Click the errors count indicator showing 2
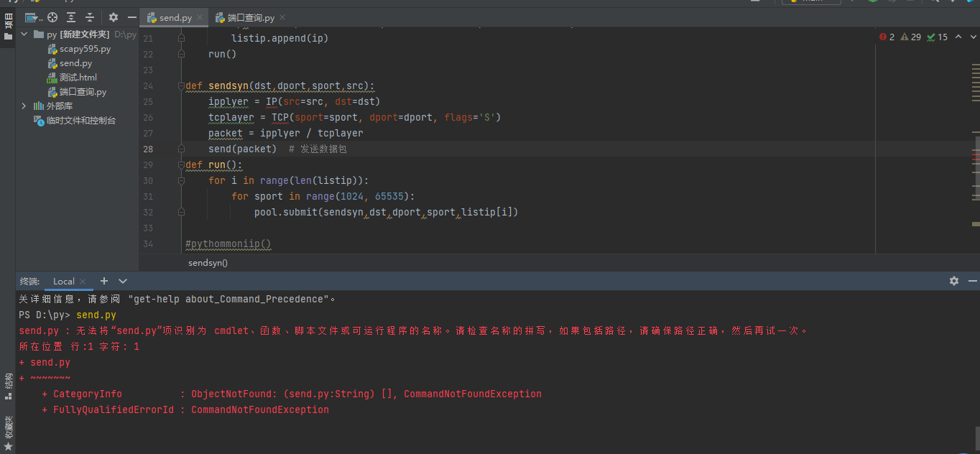Screen dimensions: 980x454 pyautogui.click(x=887, y=37)
